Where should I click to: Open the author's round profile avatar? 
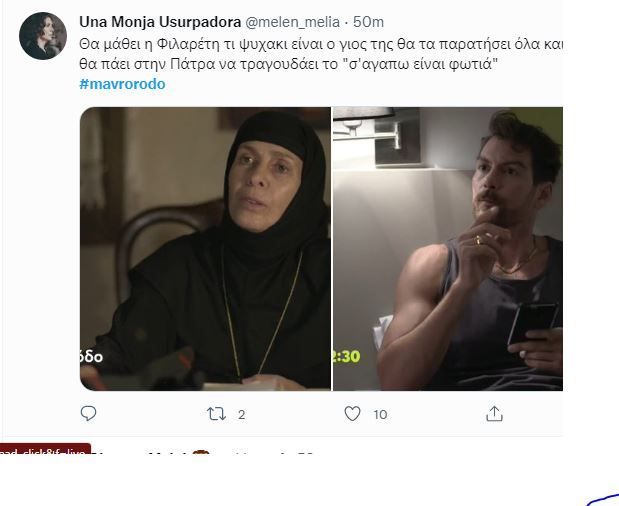(43, 36)
